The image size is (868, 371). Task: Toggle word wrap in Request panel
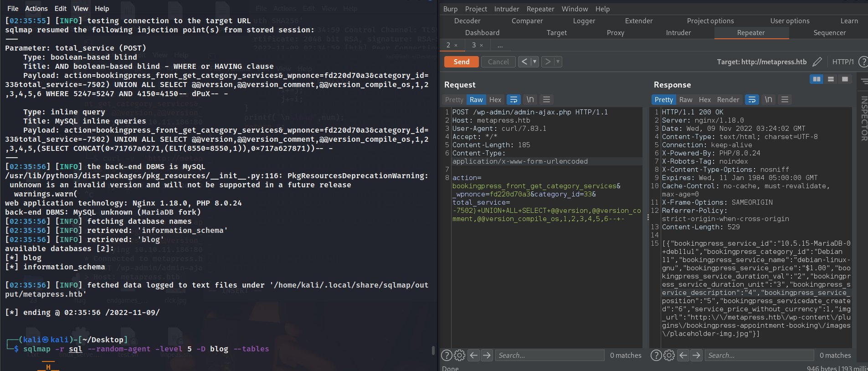coord(514,100)
